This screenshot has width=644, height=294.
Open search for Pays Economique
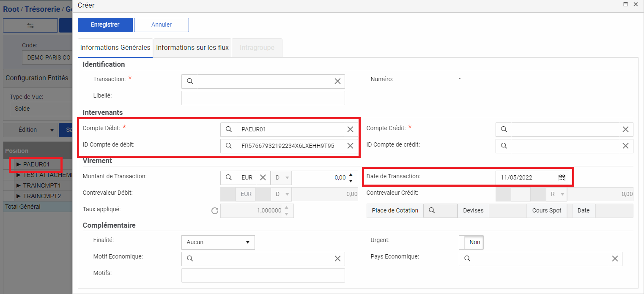pyautogui.click(x=467, y=259)
